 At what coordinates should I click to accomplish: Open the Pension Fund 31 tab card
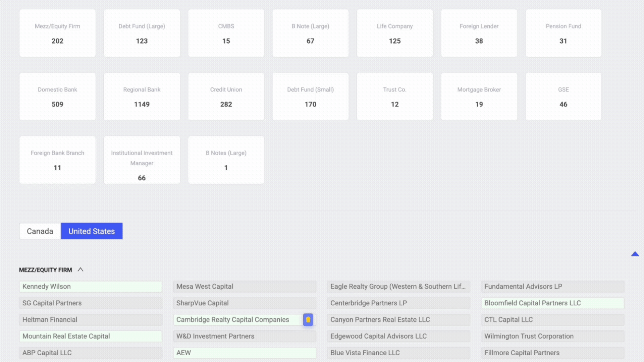tap(563, 33)
